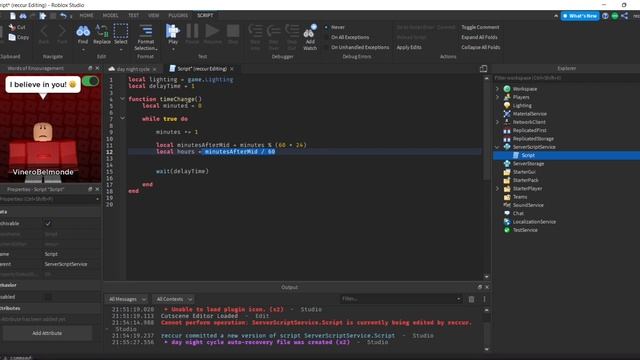640x360 pixels.
Task: Select the Players service icon
Action: tap(507, 97)
